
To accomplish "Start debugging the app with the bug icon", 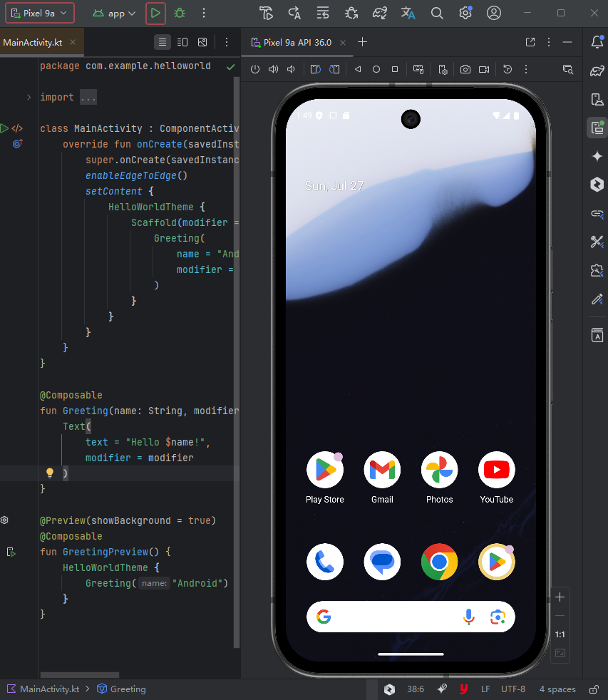I will (x=180, y=13).
